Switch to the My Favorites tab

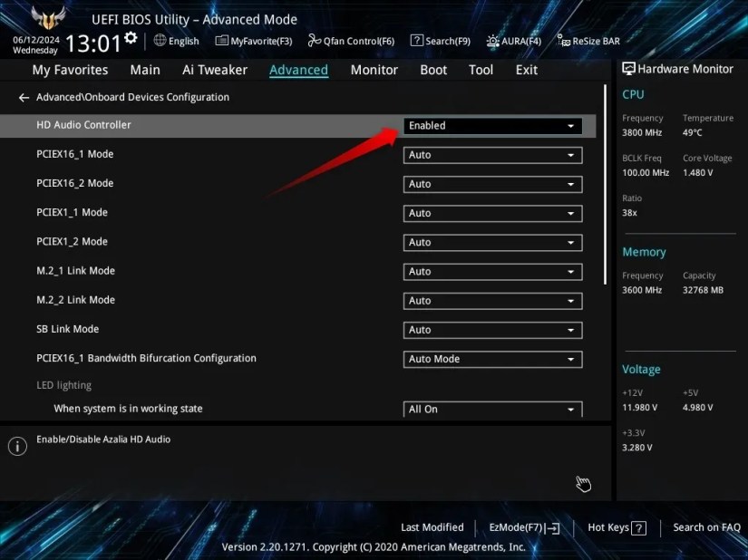point(70,70)
